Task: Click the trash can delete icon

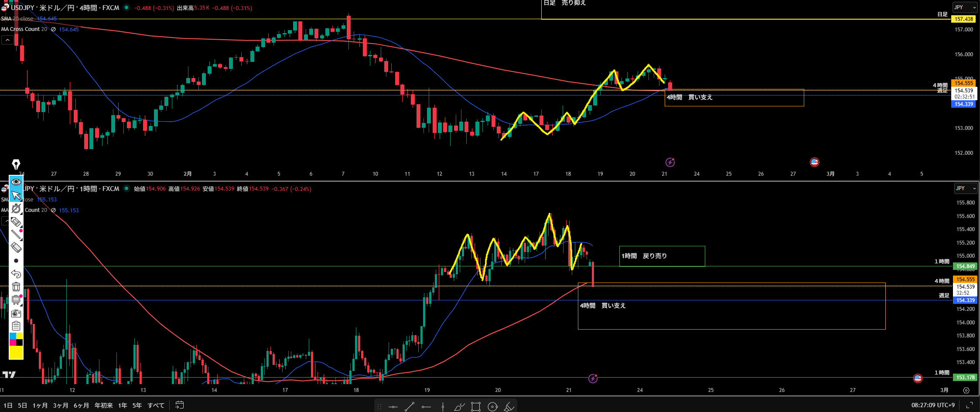Action: tap(16, 287)
